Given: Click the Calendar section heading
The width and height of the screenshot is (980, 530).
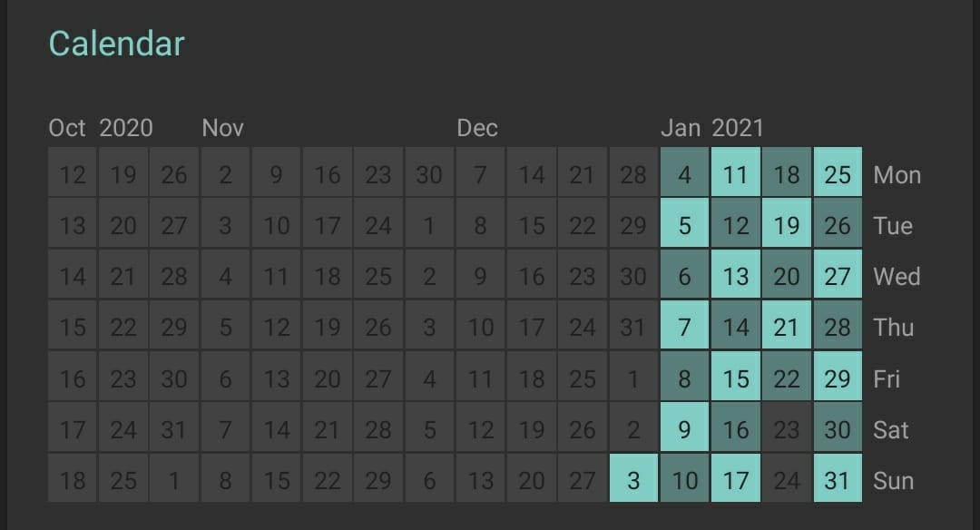Looking at the screenshot, I should tap(117, 44).
